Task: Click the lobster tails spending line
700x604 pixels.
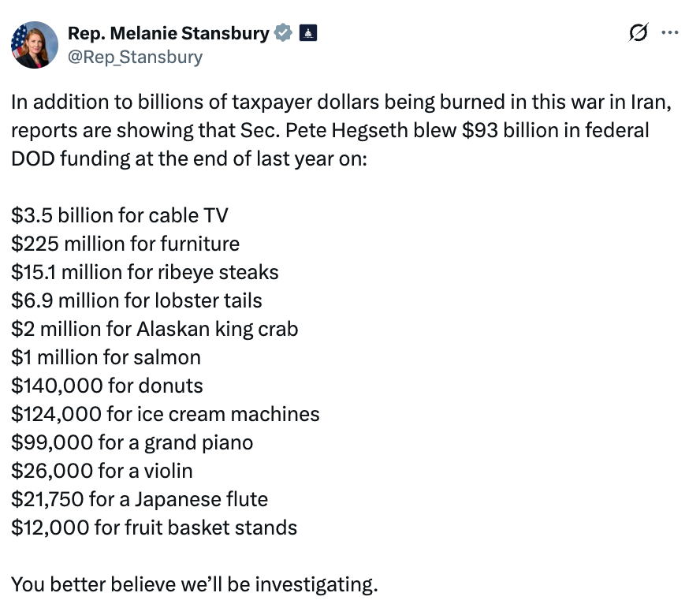Action: 136,300
